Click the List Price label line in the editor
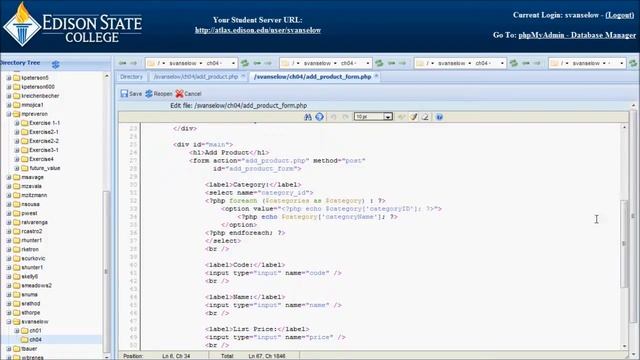This screenshot has height=360, width=640. [257, 329]
